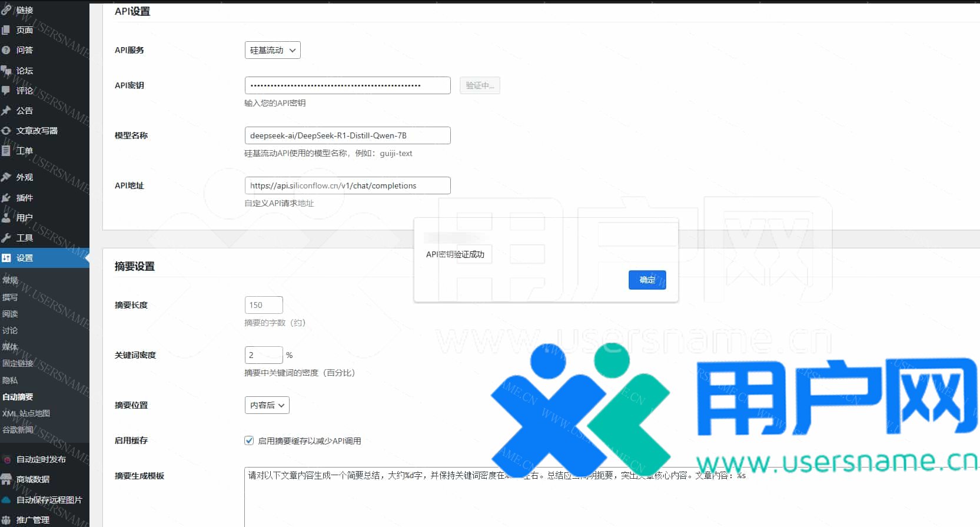The height and width of the screenshot is (527, 980).
Task: Click the 公告 pin icon in sidebar
Action: (x=6, y=111)
